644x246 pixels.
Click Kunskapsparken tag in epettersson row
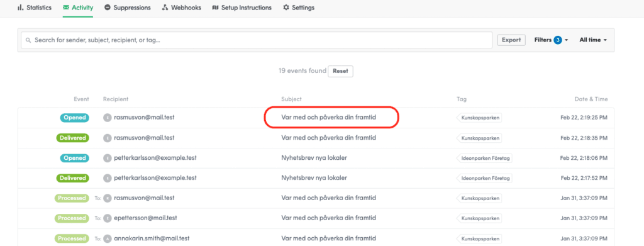click(x=479, y=218)
